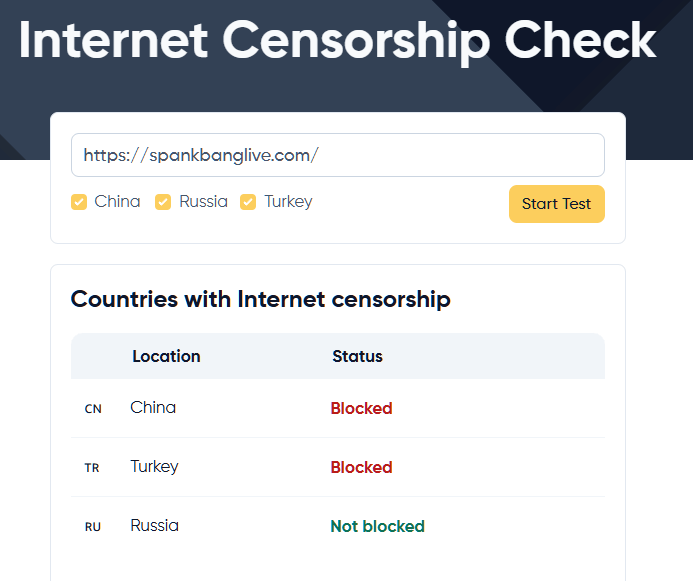Click the Turkey label beside its checkbox

288,201
